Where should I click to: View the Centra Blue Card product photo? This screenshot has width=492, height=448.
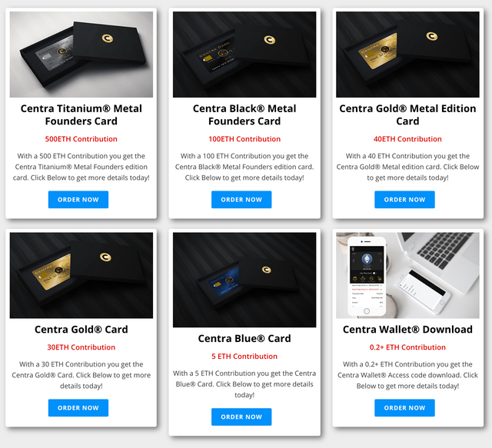pyautogui.click(x=244, y=280)
